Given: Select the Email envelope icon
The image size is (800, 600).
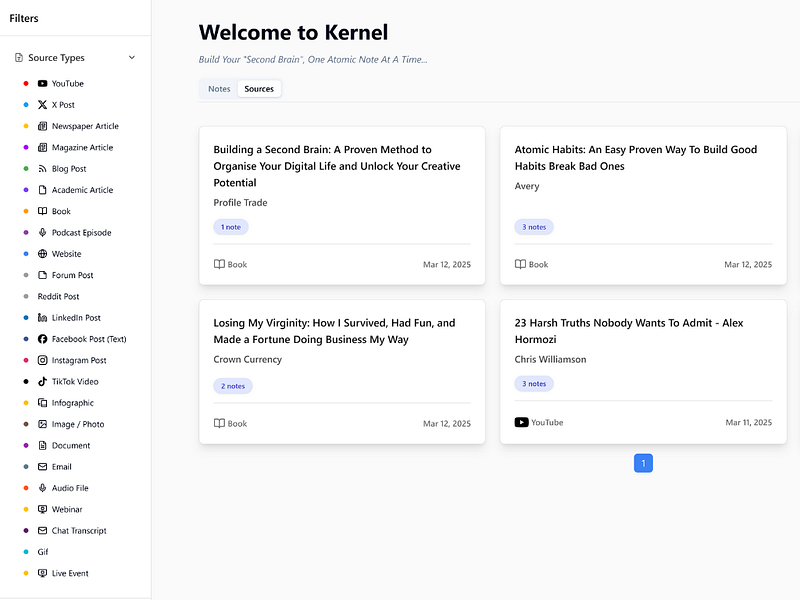Looking at the screenshot, I should pos(42,467).
